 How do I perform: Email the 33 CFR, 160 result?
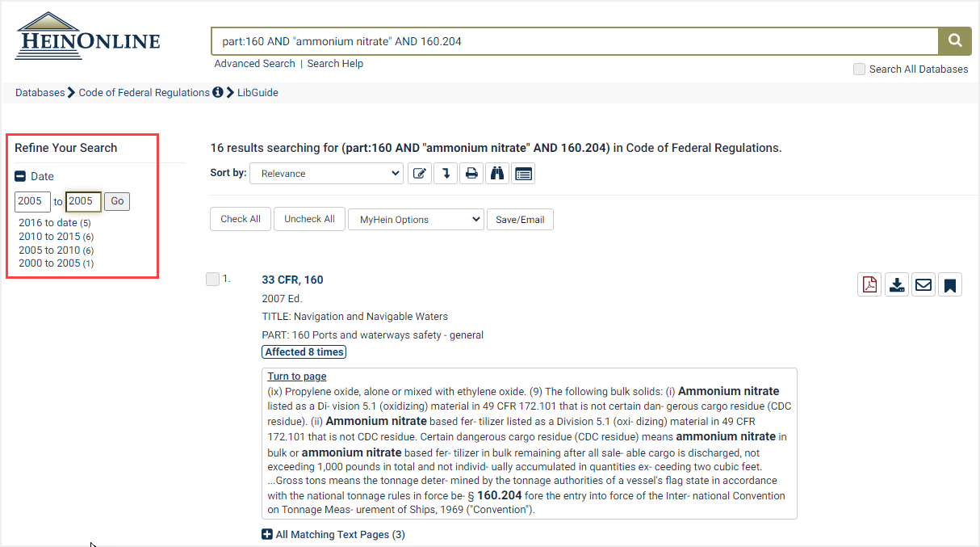[x=923, y=284]
